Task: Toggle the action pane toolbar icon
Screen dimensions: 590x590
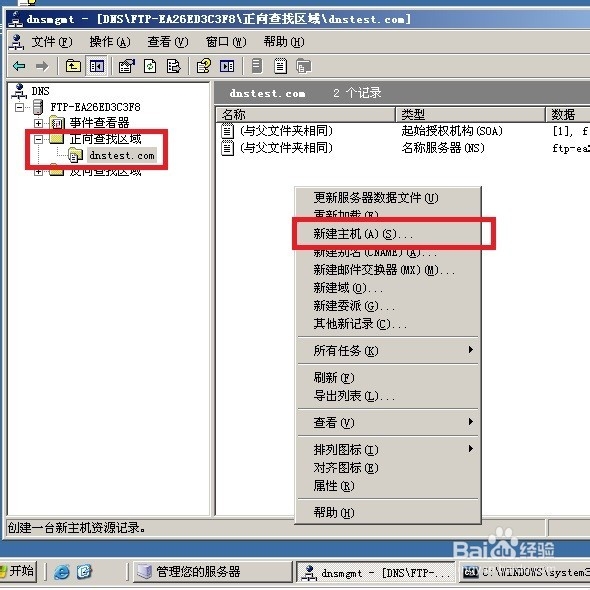Action: coord(227,66)
